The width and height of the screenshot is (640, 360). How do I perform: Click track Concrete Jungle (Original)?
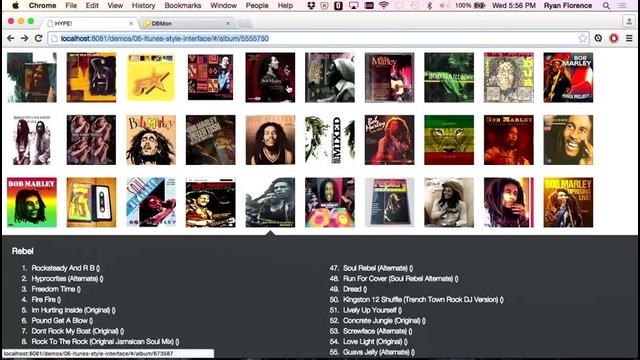(384, 321)
